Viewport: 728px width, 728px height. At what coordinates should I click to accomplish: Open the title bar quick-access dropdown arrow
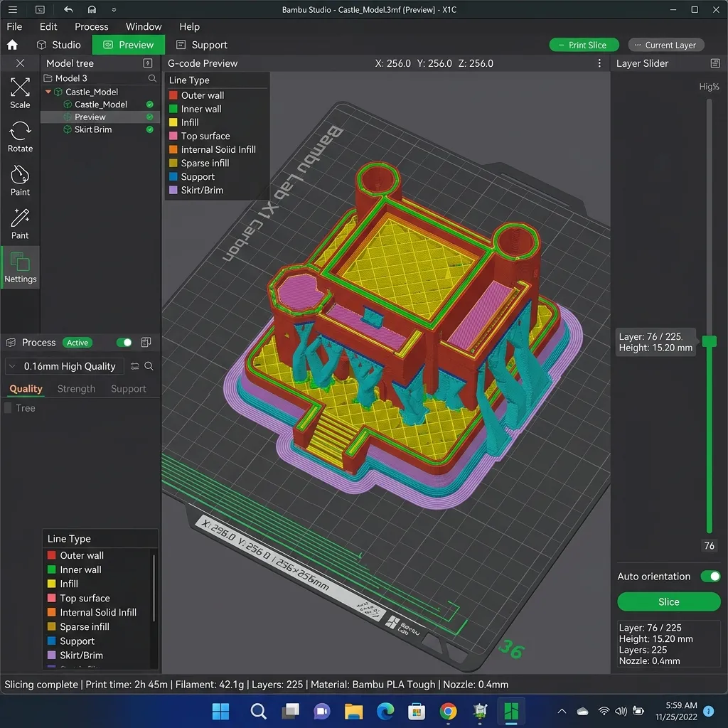[x=114, y=9]
